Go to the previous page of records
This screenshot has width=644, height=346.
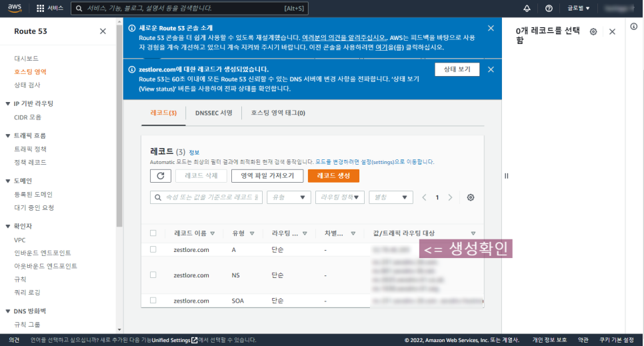(x=424, y=197)
